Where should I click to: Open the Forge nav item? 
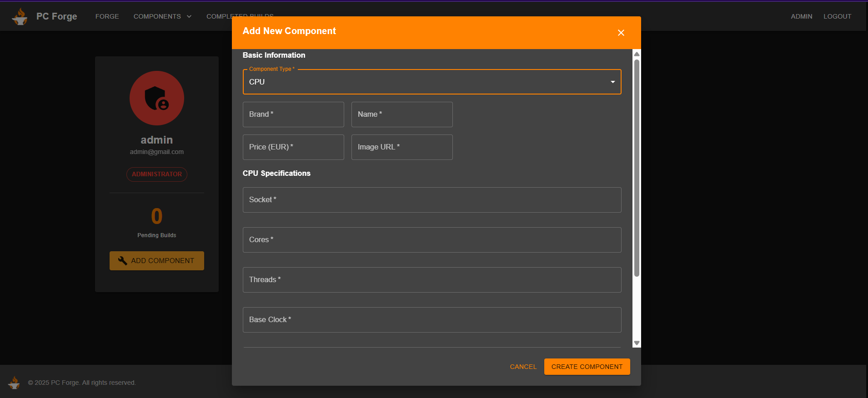tap(107, 16)
